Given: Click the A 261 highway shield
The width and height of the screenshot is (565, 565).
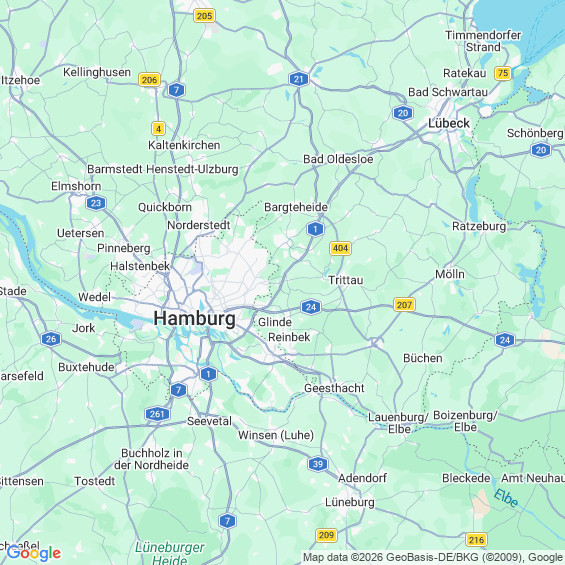Looking at the screenshot, I should [x=157, y=414].
